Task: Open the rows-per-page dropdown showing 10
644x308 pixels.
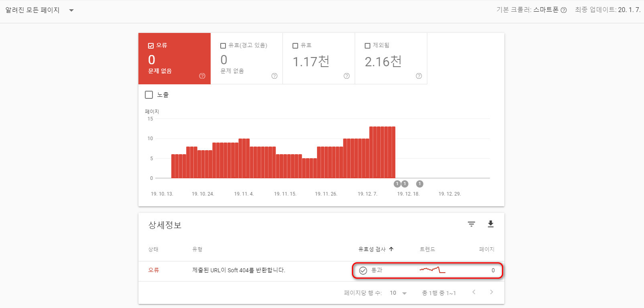Action: [x=398, y=293]
